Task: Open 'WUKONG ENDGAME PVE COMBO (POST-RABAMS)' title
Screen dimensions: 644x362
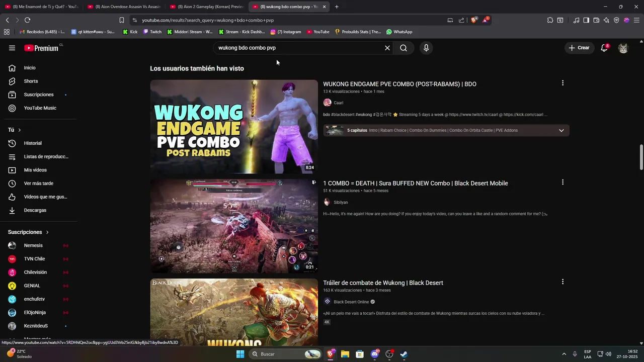Action: (399, 84)
